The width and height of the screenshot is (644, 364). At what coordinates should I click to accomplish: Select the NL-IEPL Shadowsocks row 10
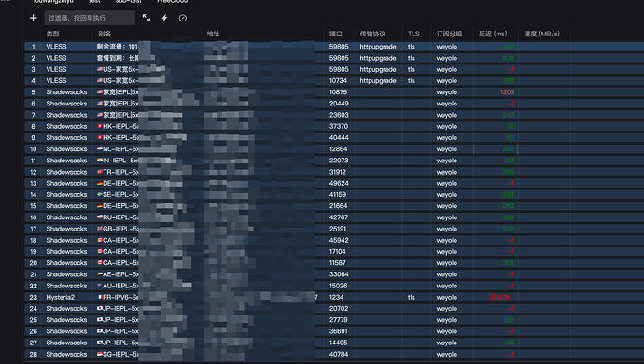pos(334,149)
